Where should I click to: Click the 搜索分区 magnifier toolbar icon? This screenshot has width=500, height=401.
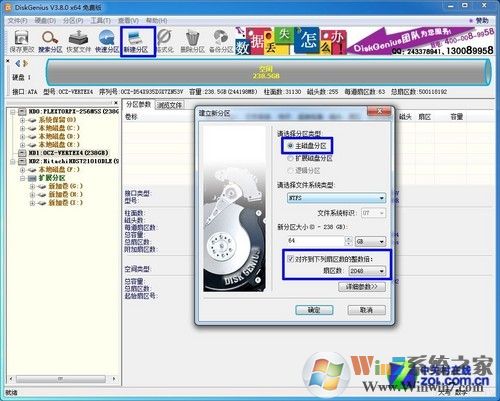[50, 41]
